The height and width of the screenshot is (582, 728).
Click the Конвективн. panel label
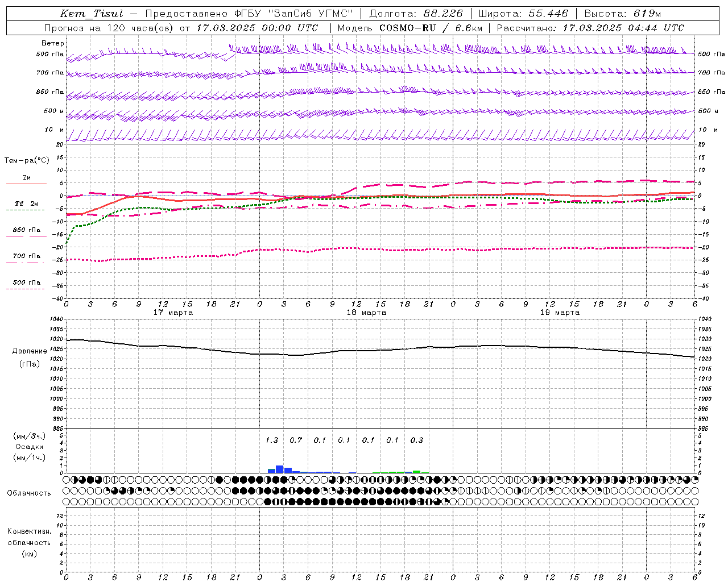(x=29, y=531)
